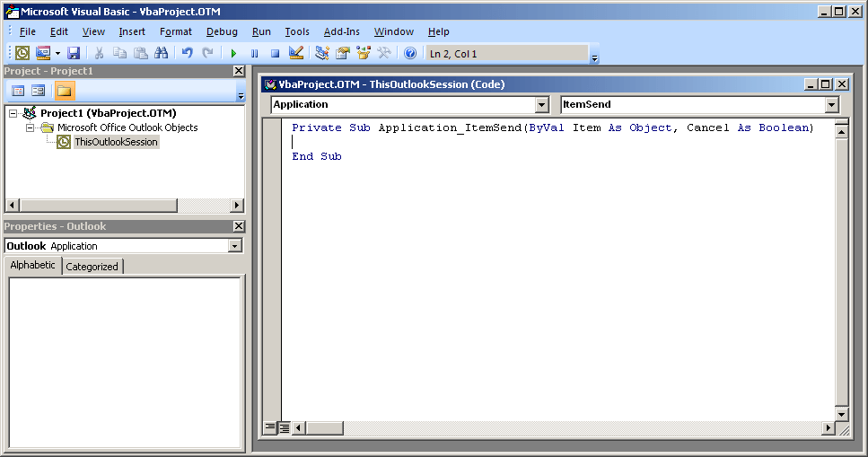
Task: Open the ItemSend procedure dropdown
Action: 831,105
